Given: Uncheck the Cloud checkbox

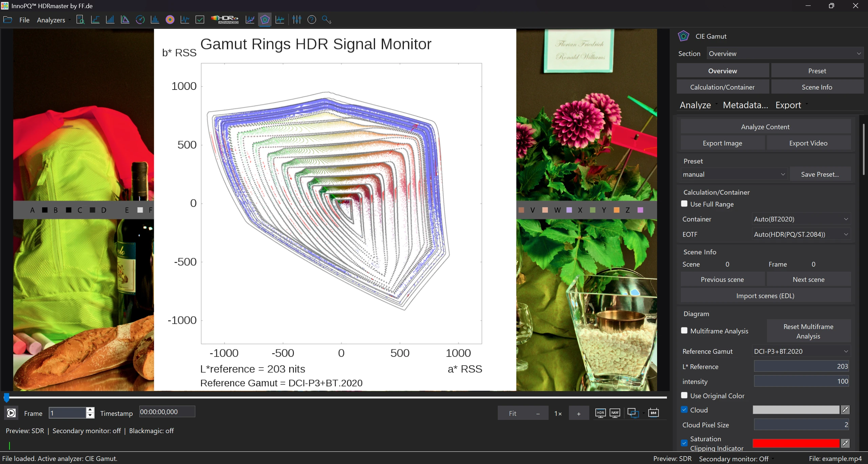Looking at the screenshot, I should click(684, 409).
